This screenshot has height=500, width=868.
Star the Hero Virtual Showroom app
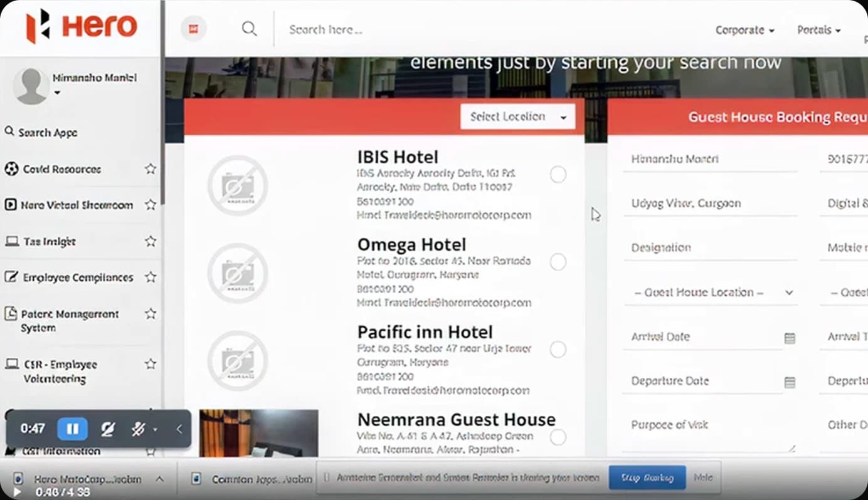[151, 205]
